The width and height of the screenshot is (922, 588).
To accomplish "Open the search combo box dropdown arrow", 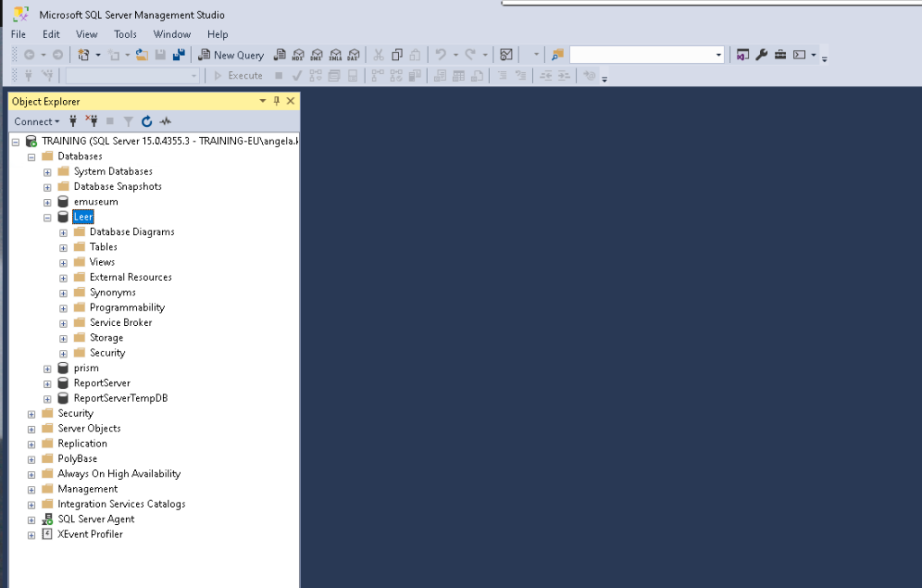I will coord(719,55).
